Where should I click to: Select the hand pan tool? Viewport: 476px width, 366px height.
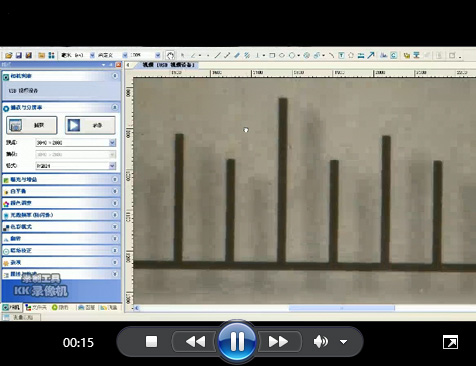[170, 55]
